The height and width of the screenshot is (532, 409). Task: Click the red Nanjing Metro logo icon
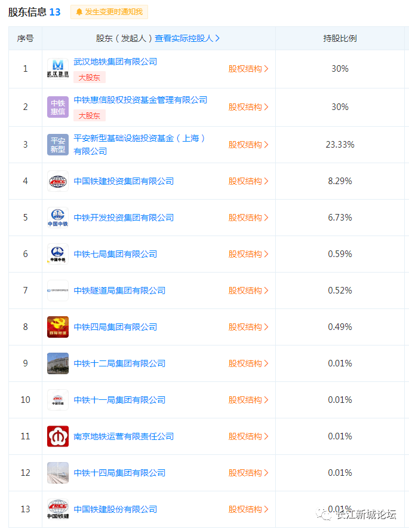[57, 437]
